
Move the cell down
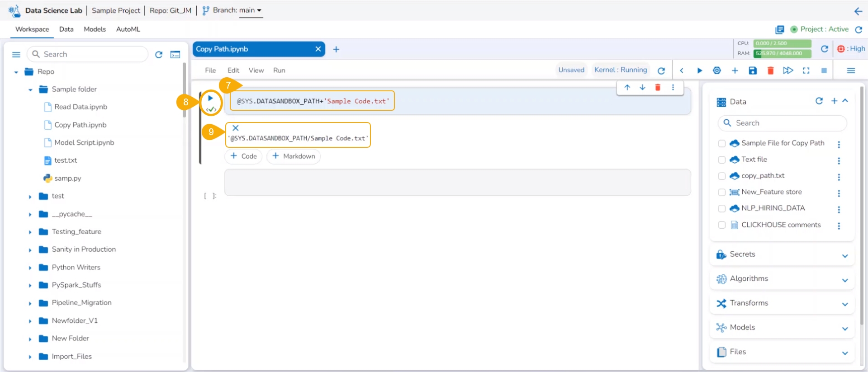642,88
